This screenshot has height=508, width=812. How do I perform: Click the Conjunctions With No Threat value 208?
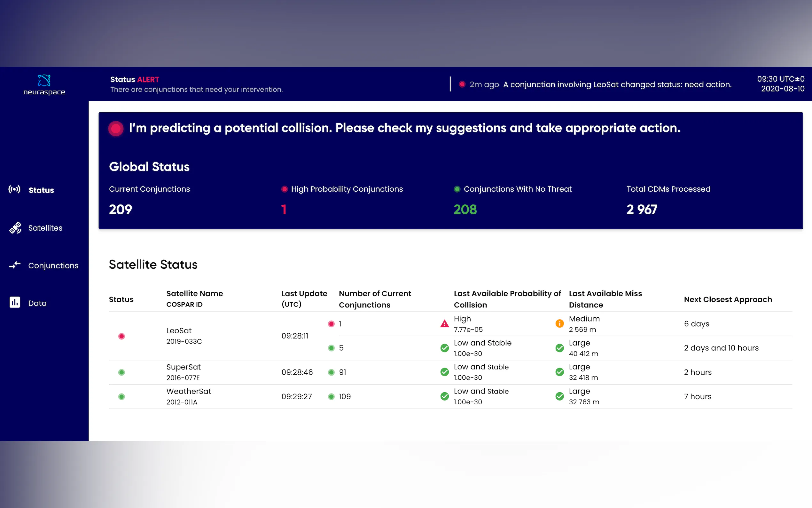(x=465, y=210)
